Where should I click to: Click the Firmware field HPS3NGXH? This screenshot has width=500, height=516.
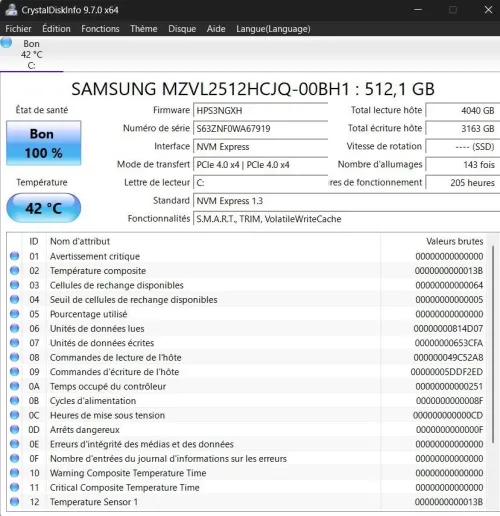[261, 111]
